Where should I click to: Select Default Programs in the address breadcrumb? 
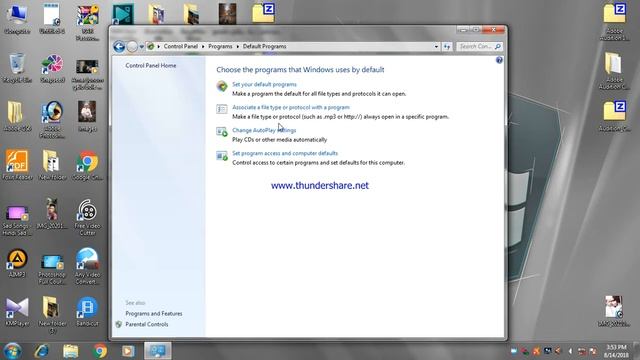pos(264,47)
